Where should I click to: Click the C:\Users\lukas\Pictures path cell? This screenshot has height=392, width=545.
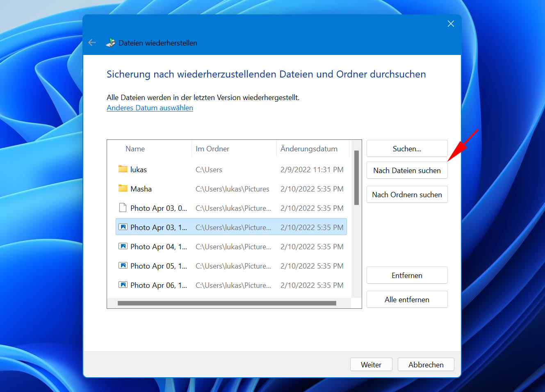click(233, 189)
